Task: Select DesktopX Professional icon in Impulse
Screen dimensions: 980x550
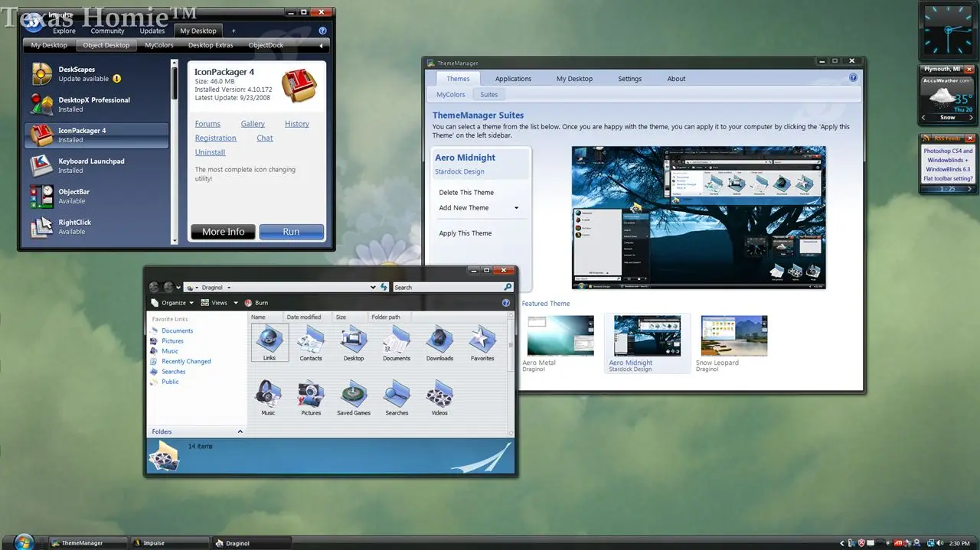Action: (41, 104)
